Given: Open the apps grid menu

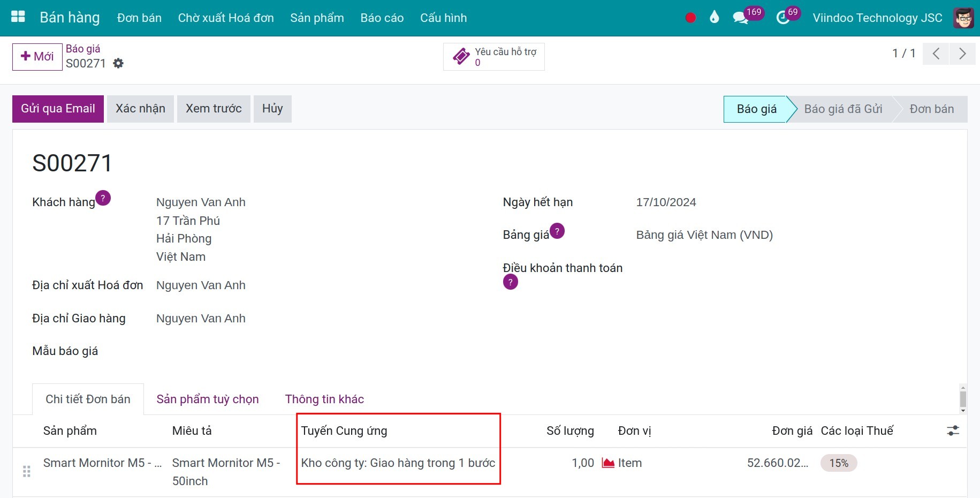Looking at the screenshot, I should tap(18, 16).
